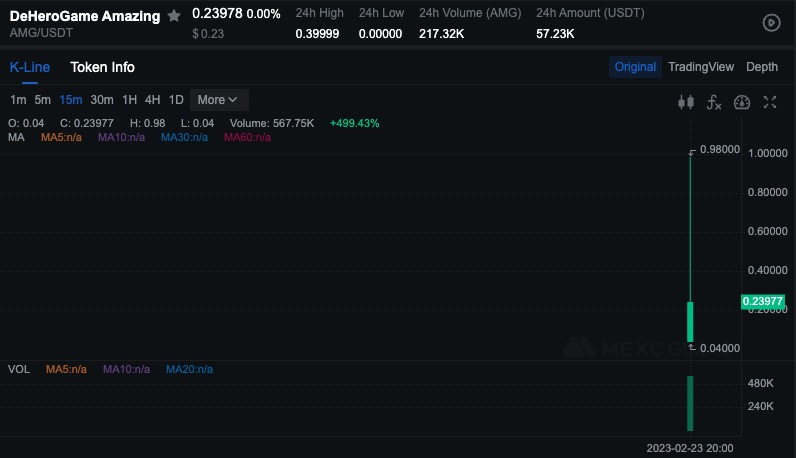This screenshot has width=796, height=458.
Task: Choose the 1D interval
Action: [x=176, y=100]
